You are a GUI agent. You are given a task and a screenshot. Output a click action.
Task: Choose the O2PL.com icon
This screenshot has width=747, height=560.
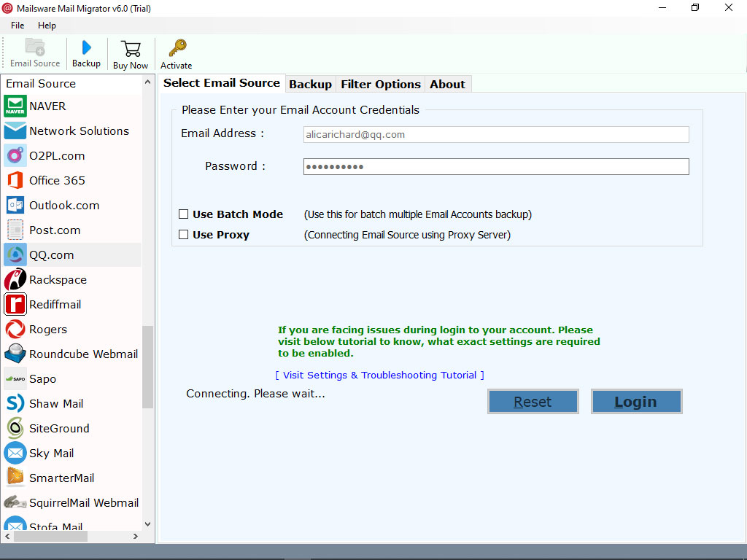click(x=15, y=156)
